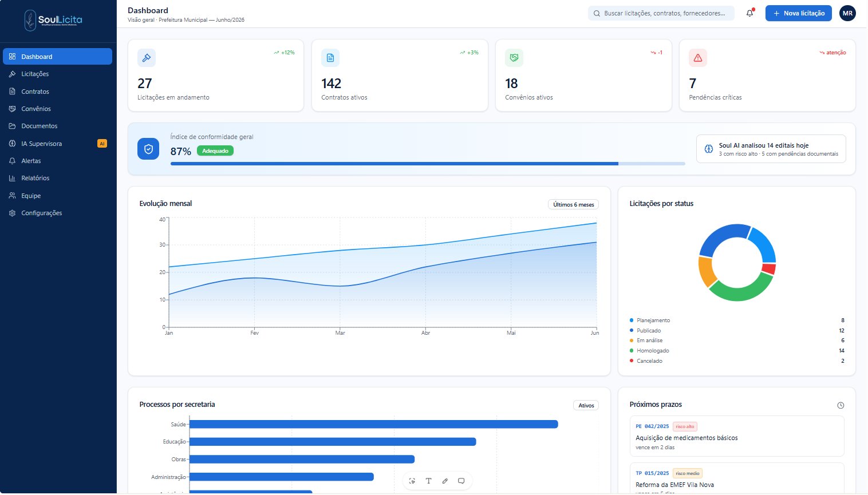This screenshot has width=868, height=495.
Task: Click the Homologado green legend dot
Action: click(632, 351)
